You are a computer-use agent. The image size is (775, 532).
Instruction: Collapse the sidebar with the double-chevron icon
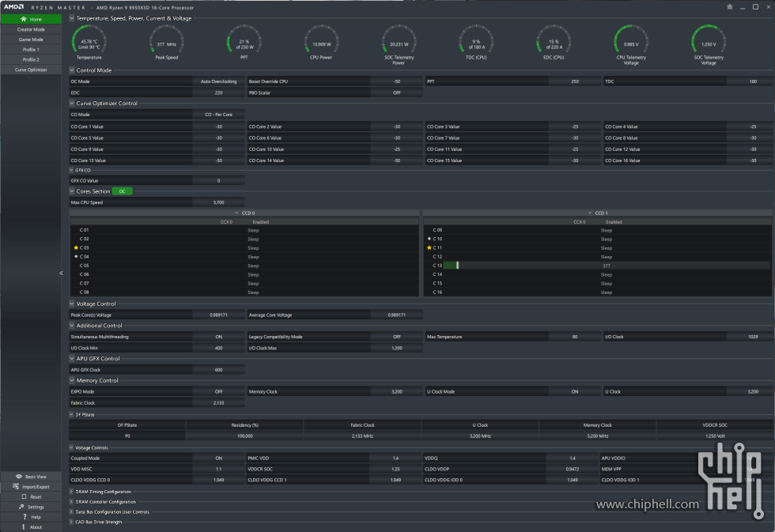click(62, 274)
